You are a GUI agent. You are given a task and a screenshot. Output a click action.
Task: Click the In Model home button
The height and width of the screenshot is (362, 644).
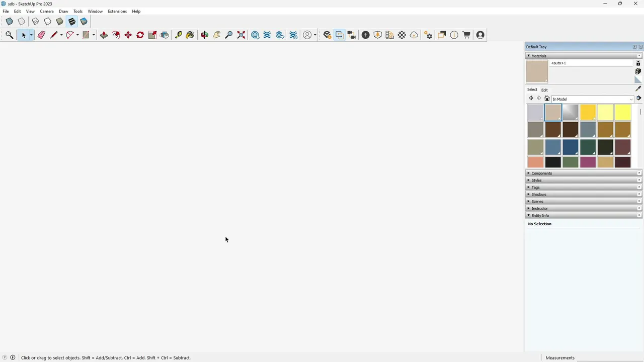pos(547,99)
